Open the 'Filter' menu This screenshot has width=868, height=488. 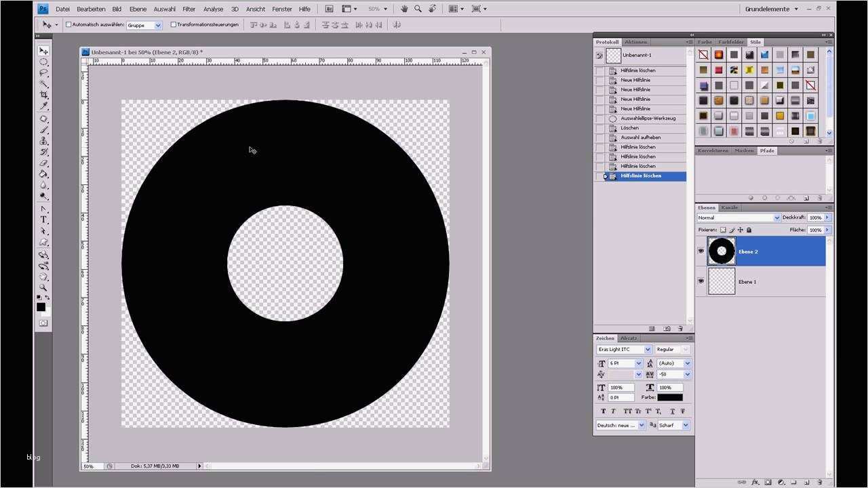pos(189,9)
